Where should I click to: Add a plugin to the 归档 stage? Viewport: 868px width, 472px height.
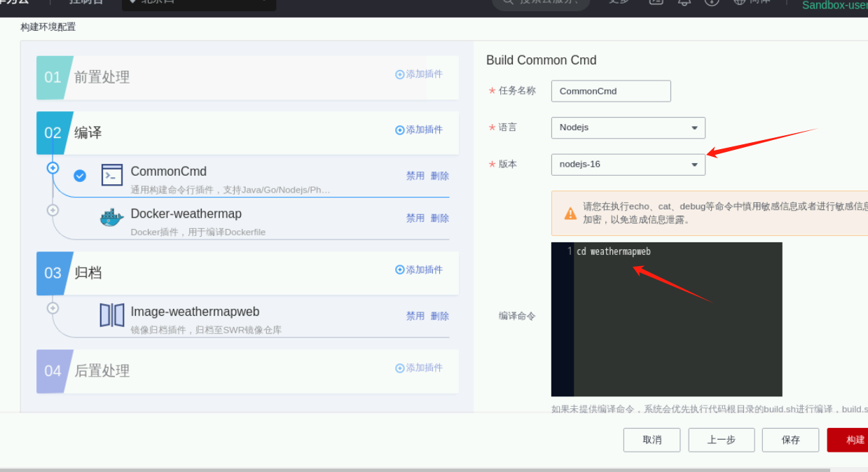tap(419, 270)
